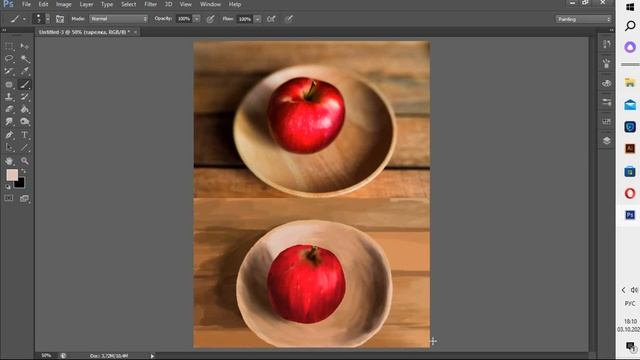Image resolution: width=640 pixels, height=360 pixels.
Task: Toggle Quick Mask mode
Action: 9,198
